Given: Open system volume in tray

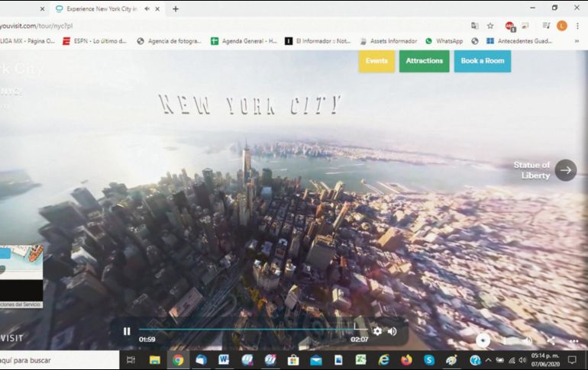Looking at the screenshot, I should pyautogui.click(x=522, y=360).
